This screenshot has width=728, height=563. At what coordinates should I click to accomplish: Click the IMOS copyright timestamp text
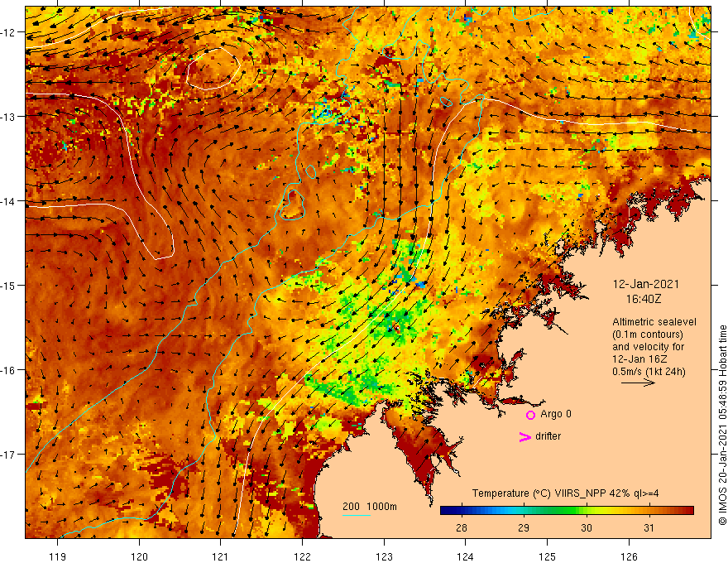[722, 425]
